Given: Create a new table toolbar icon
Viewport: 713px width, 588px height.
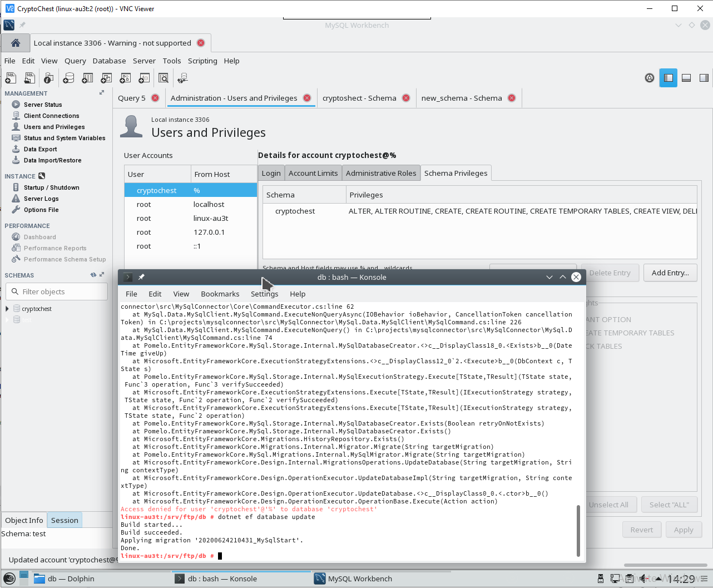Looking at the screenshot, I should pyautogui.click(x=87, y=78).
